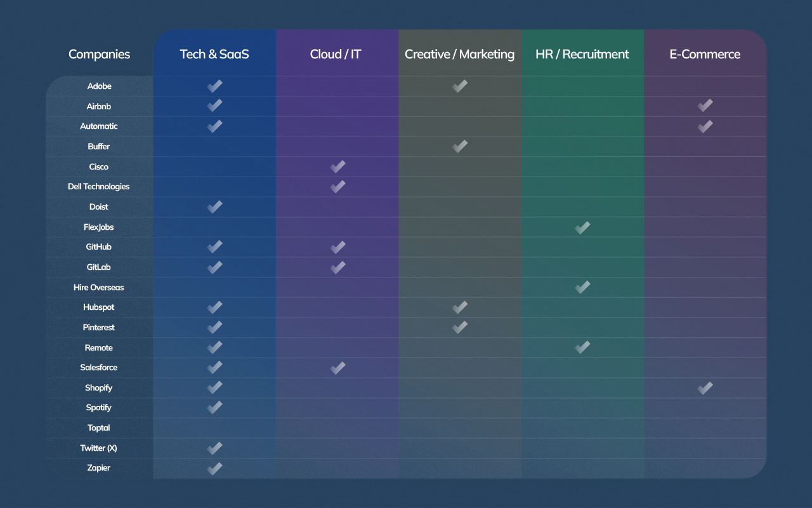
Task: Select the Dell Technologies row label
Action: point(99,186)
